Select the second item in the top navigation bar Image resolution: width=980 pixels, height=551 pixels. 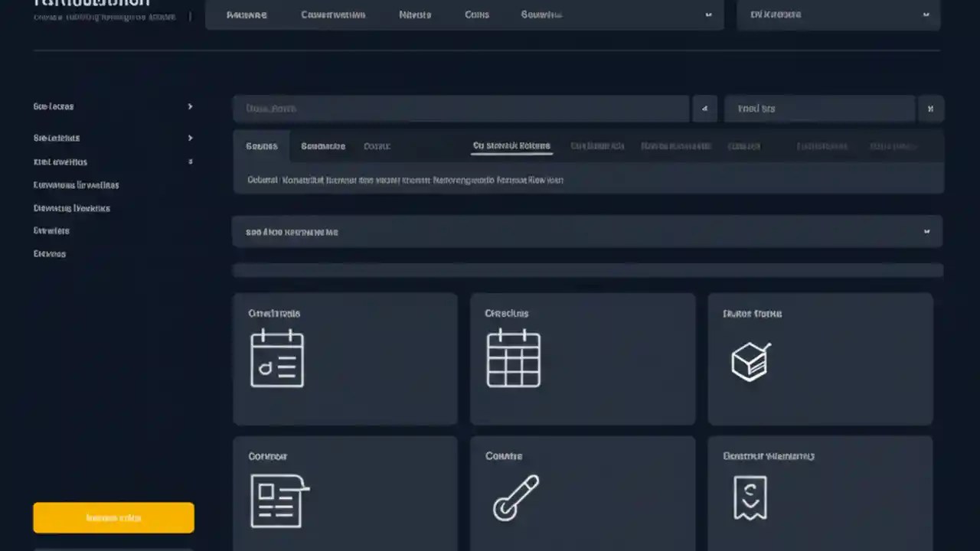(x=333, y=14)
